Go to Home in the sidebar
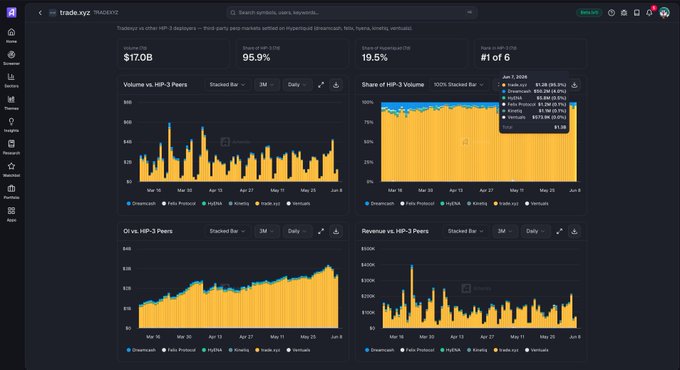 click(x=11, y=35)
